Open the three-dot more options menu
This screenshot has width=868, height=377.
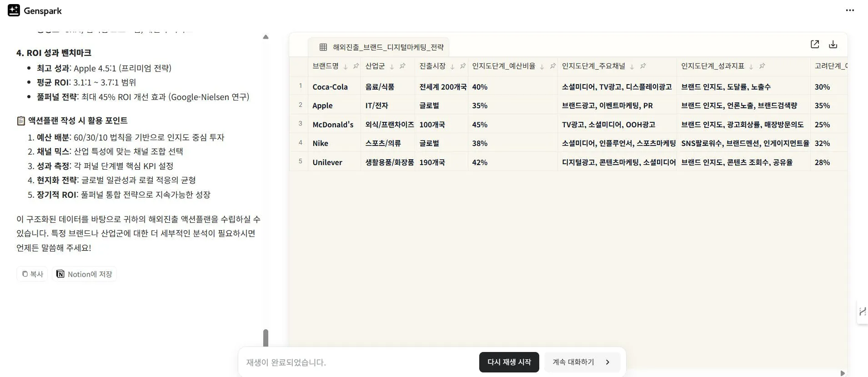[x=850, y=10]
